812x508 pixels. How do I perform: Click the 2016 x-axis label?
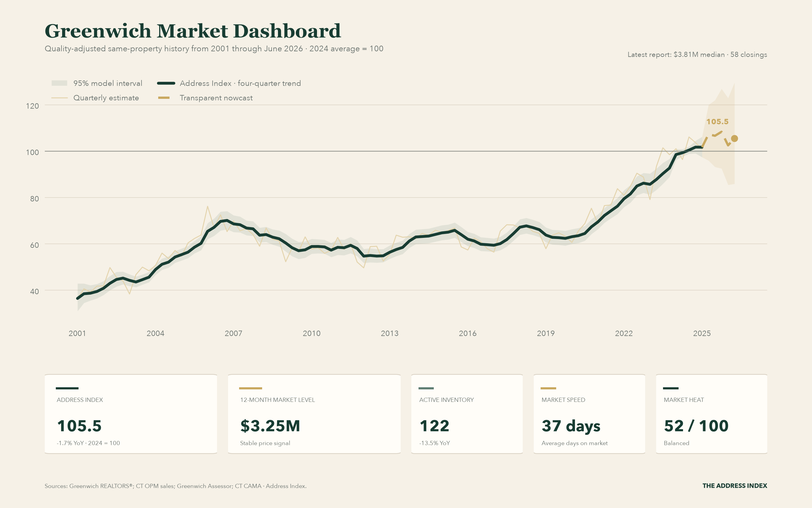468,333
